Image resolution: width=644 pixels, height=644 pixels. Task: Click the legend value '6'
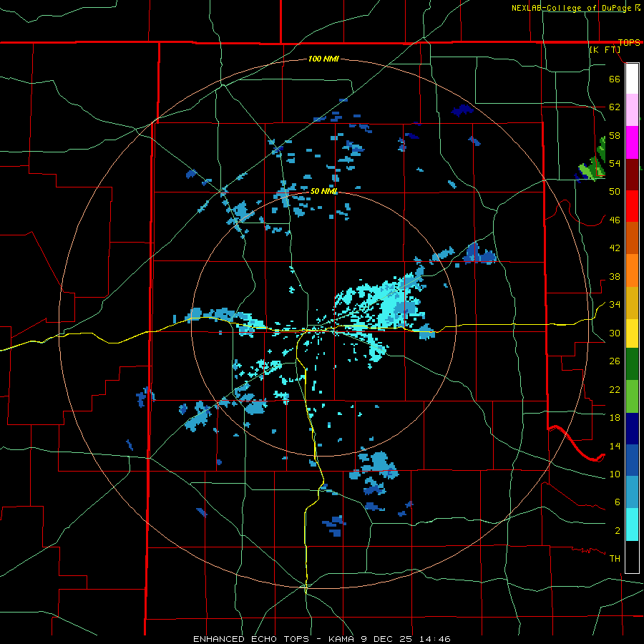tap(618, 502)
